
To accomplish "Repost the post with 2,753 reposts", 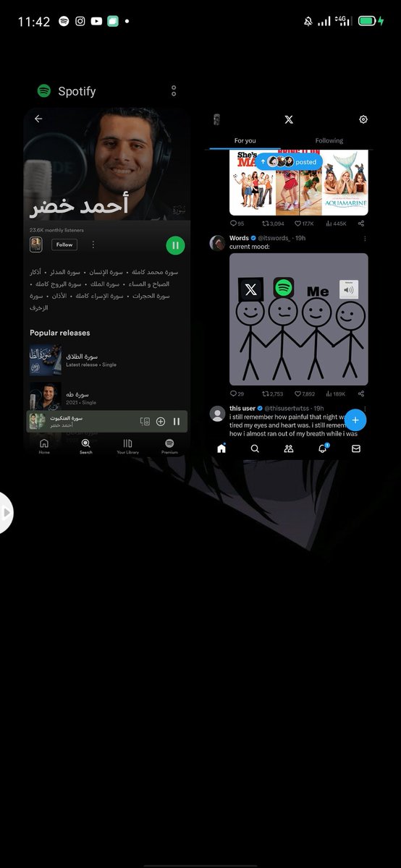I will [x=273, y=394].
